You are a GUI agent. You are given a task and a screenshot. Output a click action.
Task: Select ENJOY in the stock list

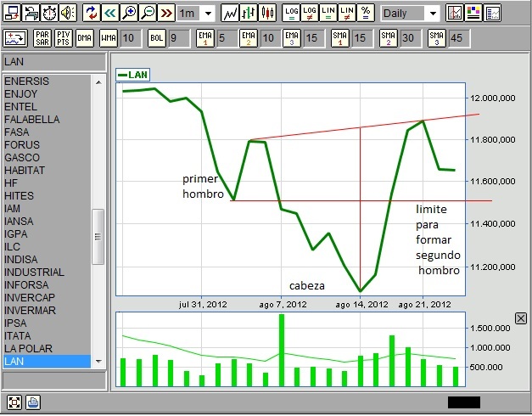pos(47,94)
